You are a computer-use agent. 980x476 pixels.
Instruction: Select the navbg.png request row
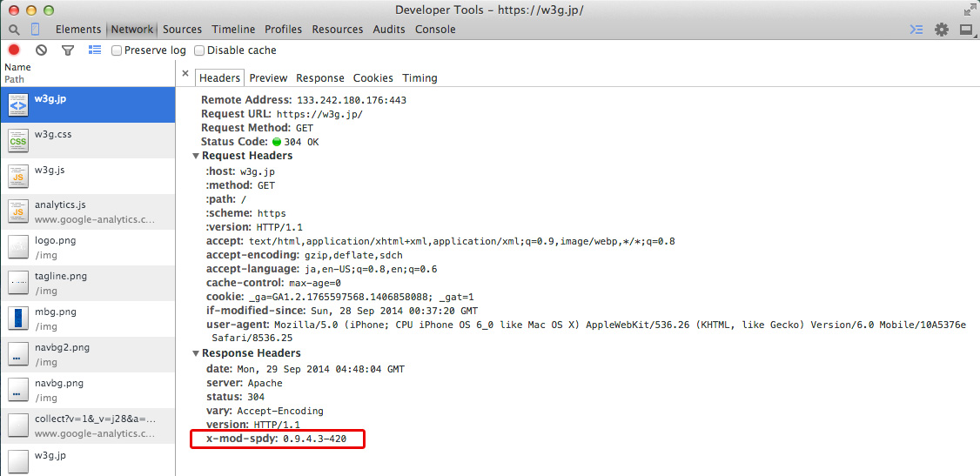[x=88, y=391]
